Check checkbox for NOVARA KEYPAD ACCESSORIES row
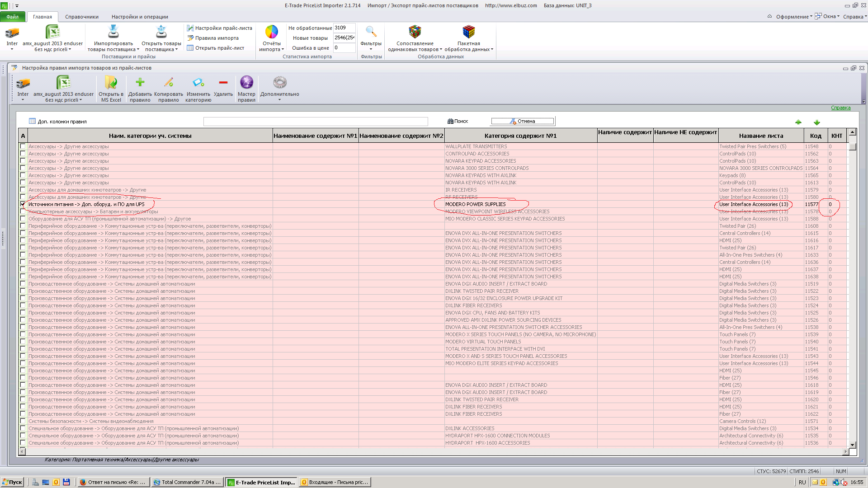The image size is (868, 488). pyautogui.click(x=23, y=161)
